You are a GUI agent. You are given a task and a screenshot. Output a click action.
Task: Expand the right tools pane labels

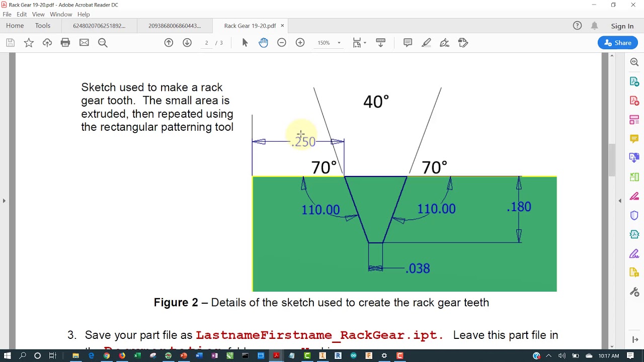pyautogui.click(x=634, y=340)
